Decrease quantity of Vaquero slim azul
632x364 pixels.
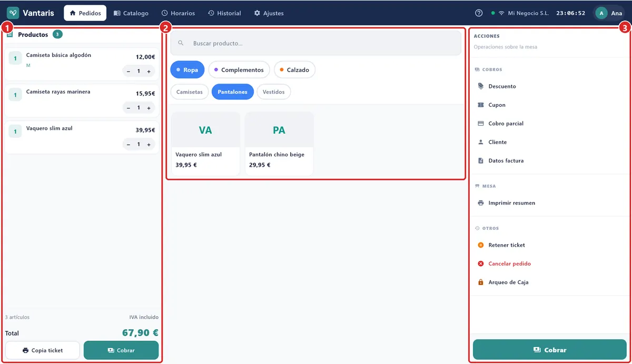click(x=129, y=144)
